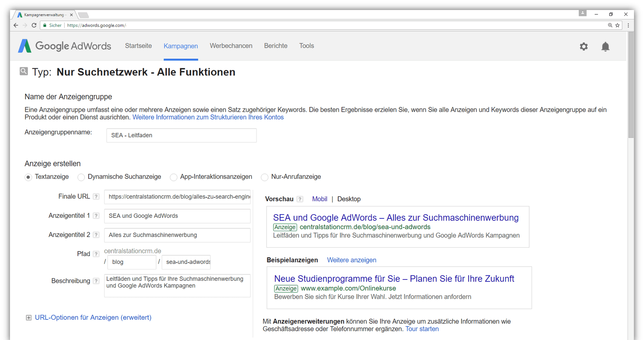Click the help icon next to Vorschau
Viewport: 644px width, 340px height.
[x=300, y=199]
